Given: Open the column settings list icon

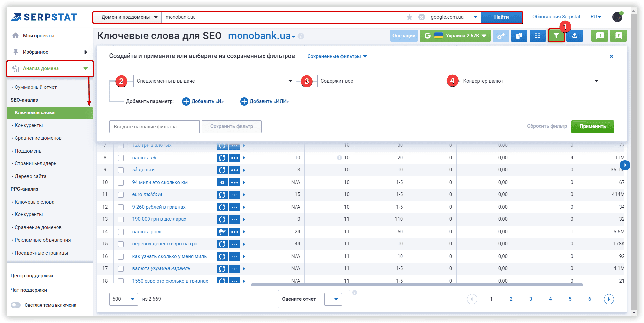Looking at the screenshot, I should click(x=538, y=36).
